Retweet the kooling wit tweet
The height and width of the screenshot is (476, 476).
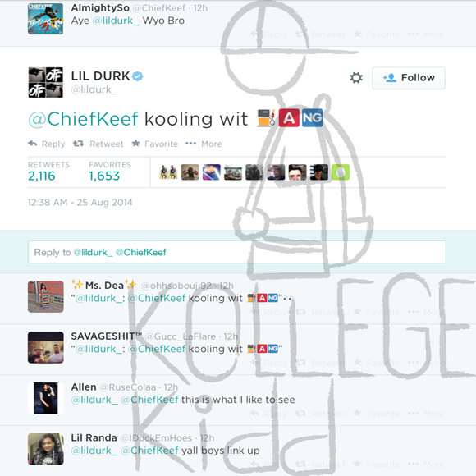[98, 144]
